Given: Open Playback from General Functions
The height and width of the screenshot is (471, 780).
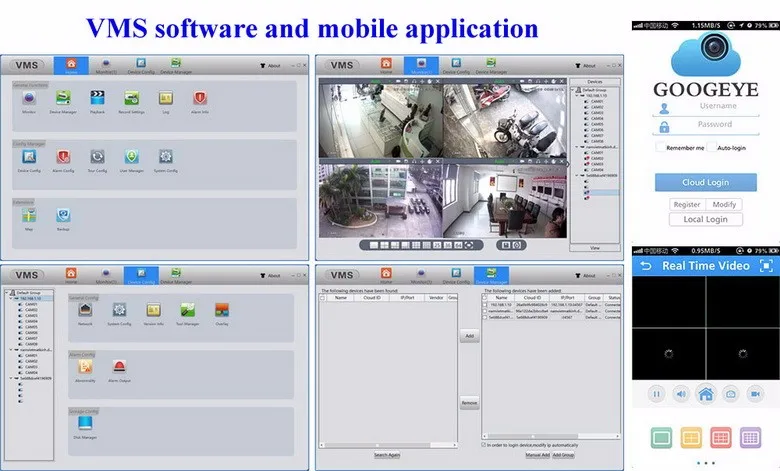Looking at the screenshot, I should [97, 98].
